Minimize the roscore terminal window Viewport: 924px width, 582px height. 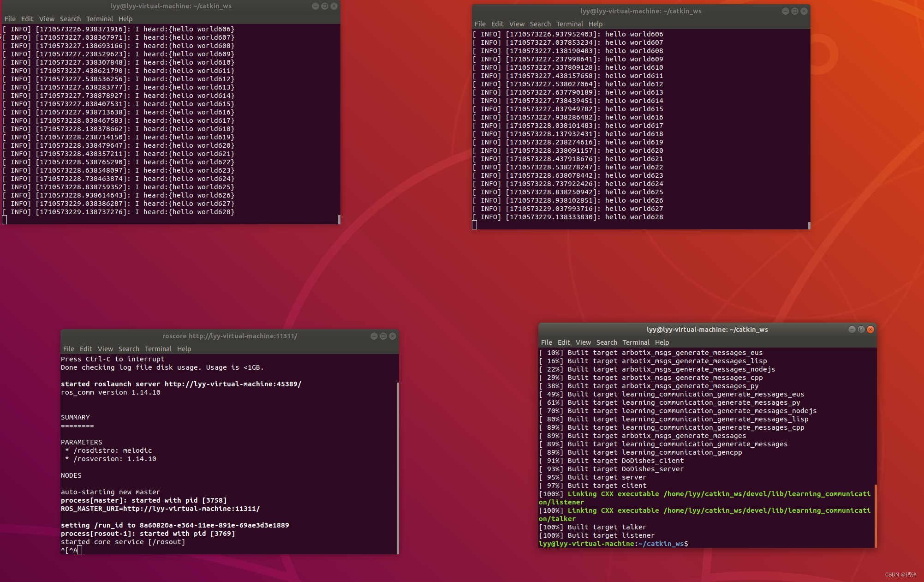pos(374,336)
